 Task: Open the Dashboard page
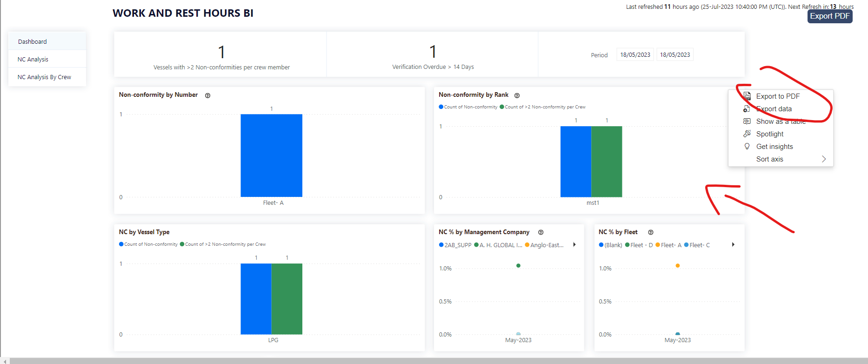click(47, 41)
